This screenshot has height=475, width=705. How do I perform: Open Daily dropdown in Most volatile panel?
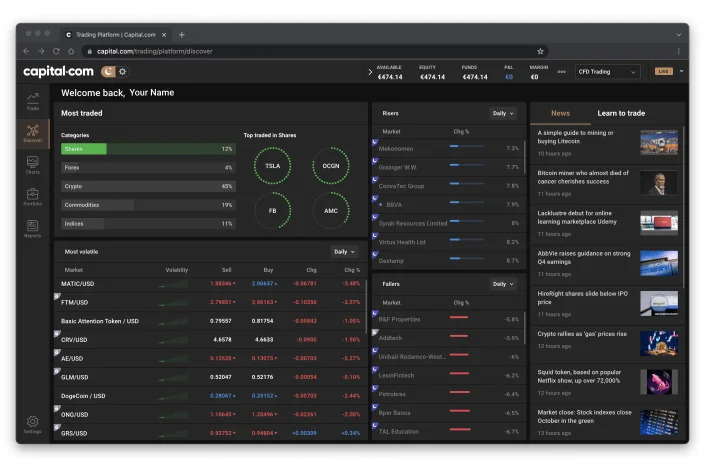click(344, 252)
